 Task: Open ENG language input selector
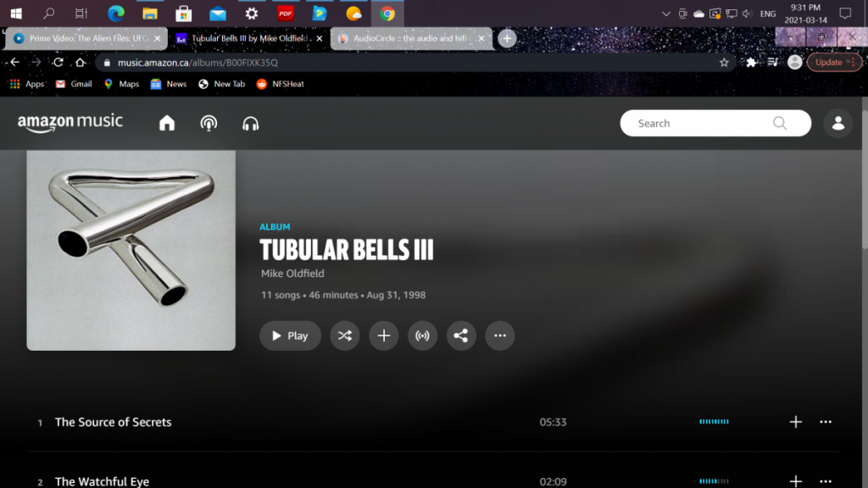pyautogui.click(x=768, y=14)
